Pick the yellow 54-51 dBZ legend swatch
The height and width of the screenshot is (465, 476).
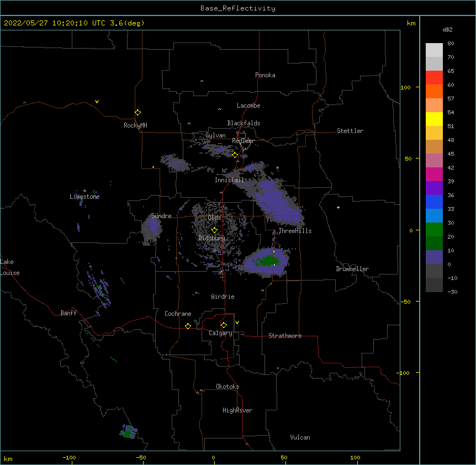(x=434, y=119)
